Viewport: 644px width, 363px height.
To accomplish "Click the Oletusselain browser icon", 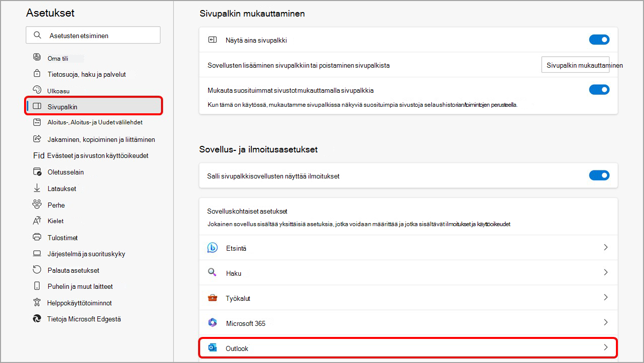I will [37, 172].
